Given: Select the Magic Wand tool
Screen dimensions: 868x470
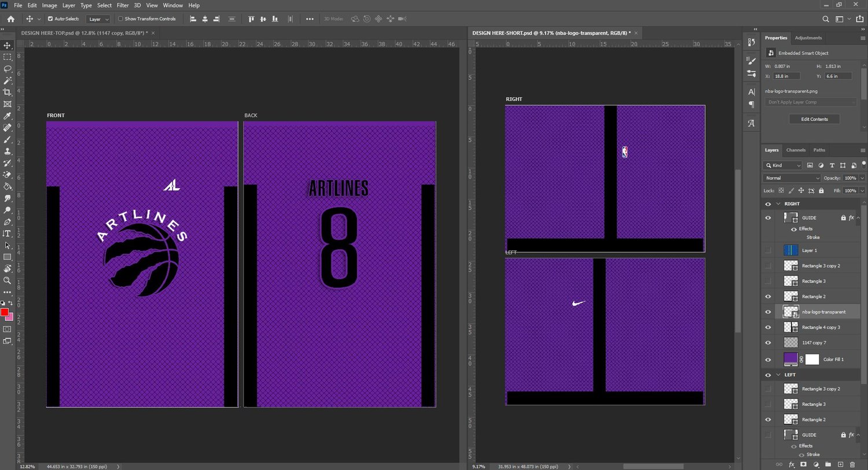Looking at the screenshot, I should coord(8,80).
